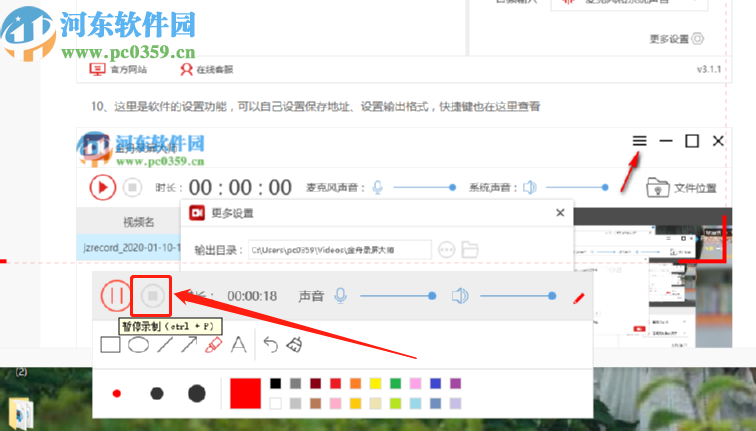756x431 pixels.
Task: Click microphone icon beside 麦克风声音
Action: click(x=378, y=188)
